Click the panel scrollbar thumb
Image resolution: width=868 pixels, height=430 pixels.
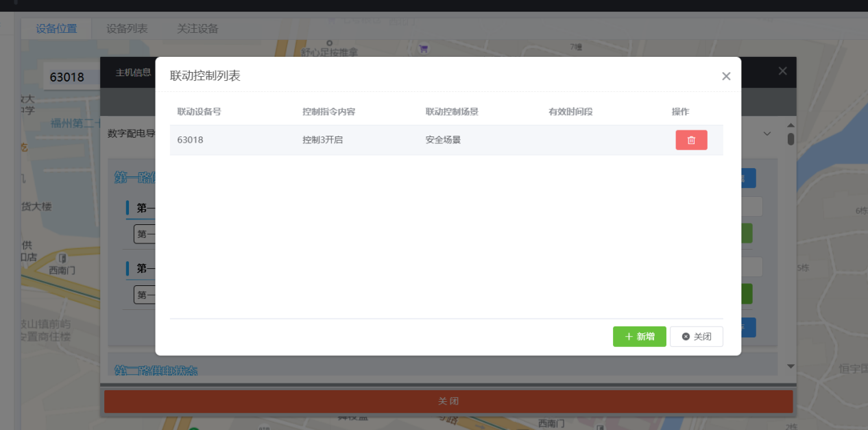click(791, 140)
